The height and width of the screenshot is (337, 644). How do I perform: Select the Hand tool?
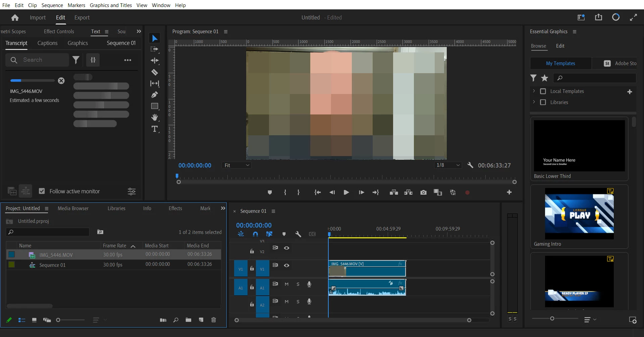pos(155,117)
